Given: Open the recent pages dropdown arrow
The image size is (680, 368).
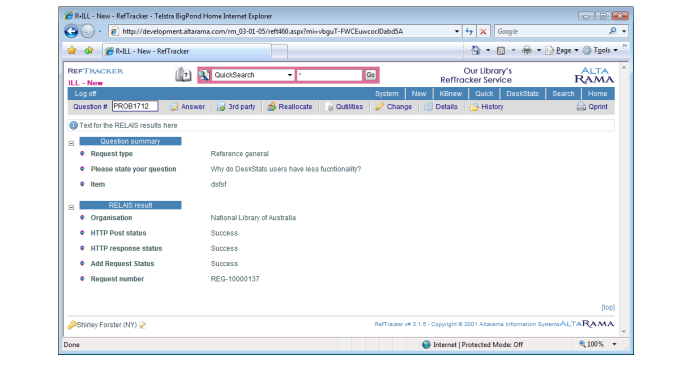Looking at the screenshot, I should click(x=100, y=31).
